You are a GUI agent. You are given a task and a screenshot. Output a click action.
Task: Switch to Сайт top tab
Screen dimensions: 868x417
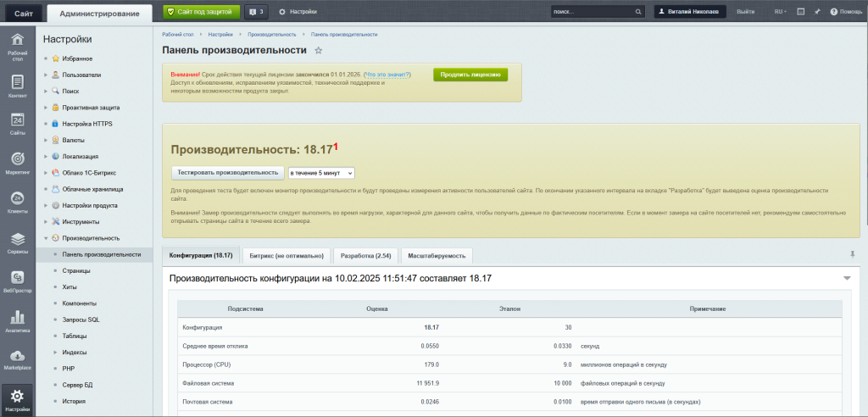pyautogui.click(x=23, y=14)
